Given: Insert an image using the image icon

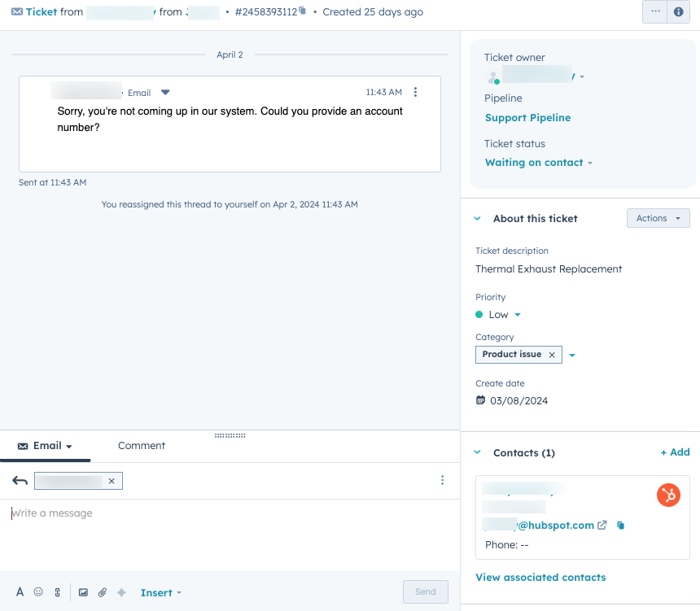Looking at the screenshot, I should click(x=83, y=592).
